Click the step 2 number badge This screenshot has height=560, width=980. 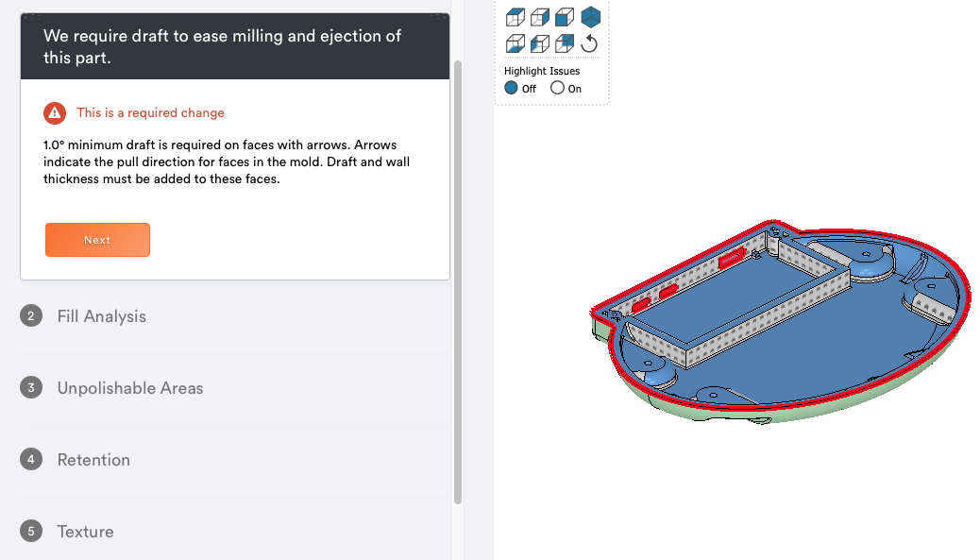point(31,315)
